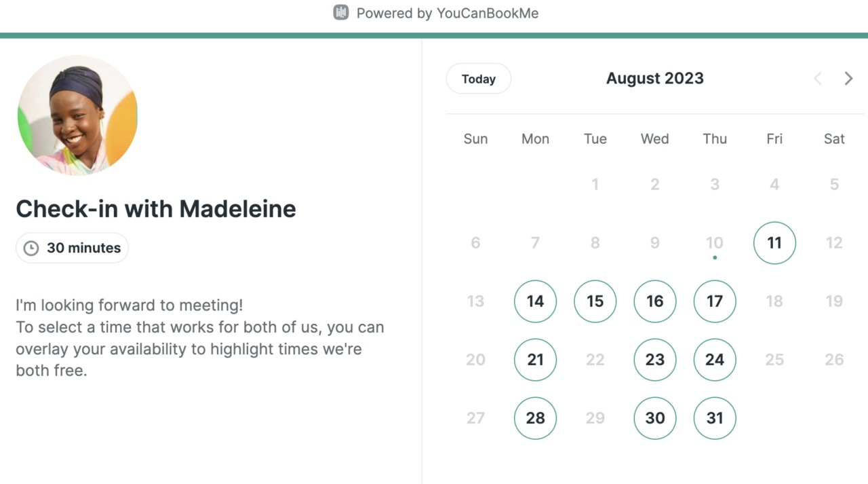Image resolution: width=868 pixels, height=484 pixels.
Task: Select August 17 on the calendar
Action: [714, 301]
